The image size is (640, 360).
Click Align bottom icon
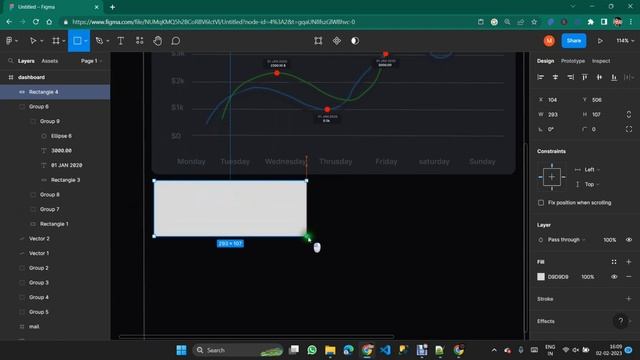click(x=614, y=77)
